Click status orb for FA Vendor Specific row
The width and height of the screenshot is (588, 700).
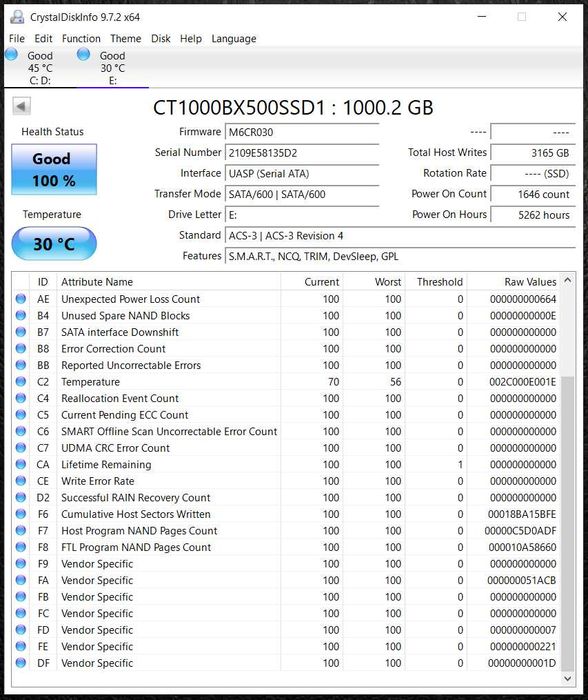tap(21, 579)
